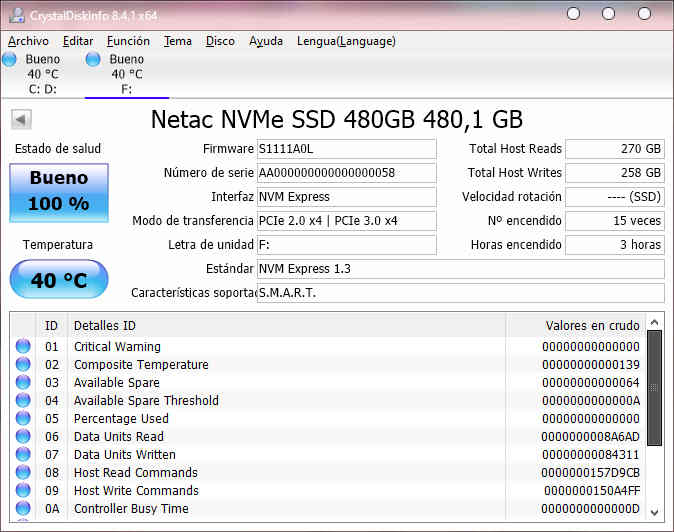
Task: Open the Función menu
Action: [129, 41]
